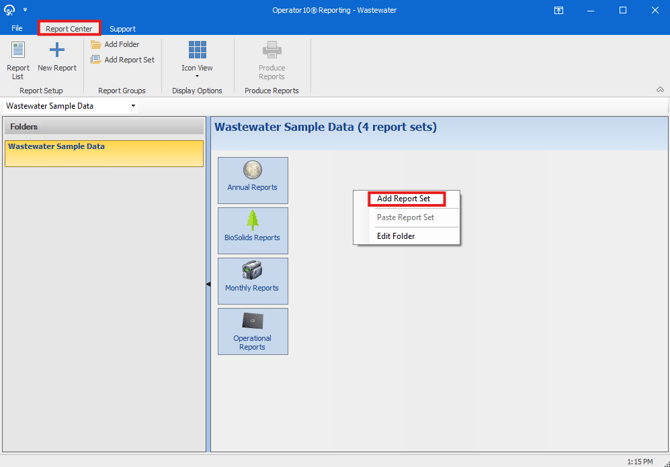Open the File menu

[17, 29]
